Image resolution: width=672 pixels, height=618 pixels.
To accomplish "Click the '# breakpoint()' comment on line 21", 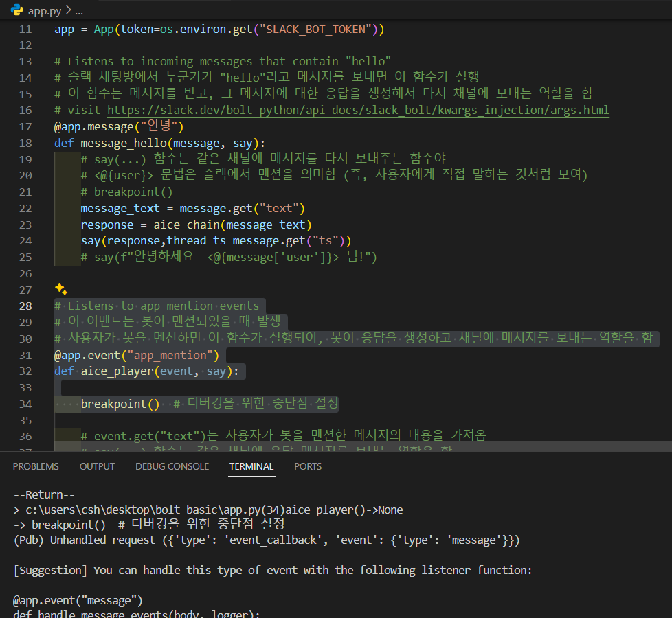I will [x=127, y=192].
